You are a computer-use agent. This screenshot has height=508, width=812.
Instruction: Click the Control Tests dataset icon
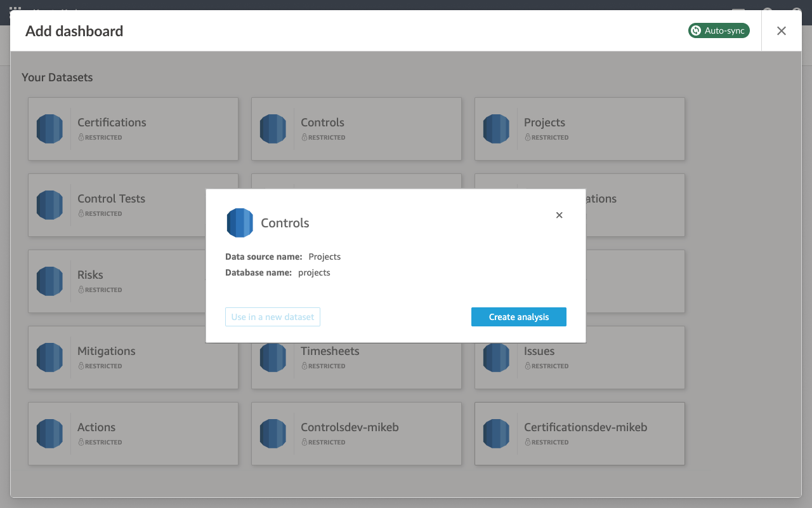49,205
